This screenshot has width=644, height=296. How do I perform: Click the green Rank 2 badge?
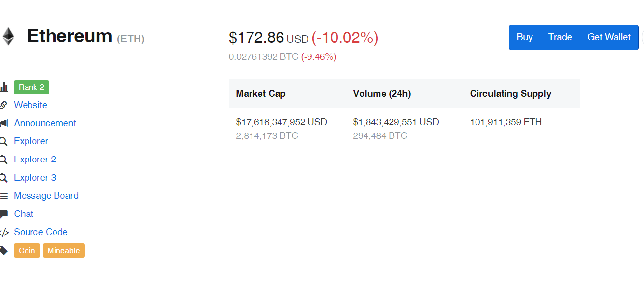pos(31,87)
